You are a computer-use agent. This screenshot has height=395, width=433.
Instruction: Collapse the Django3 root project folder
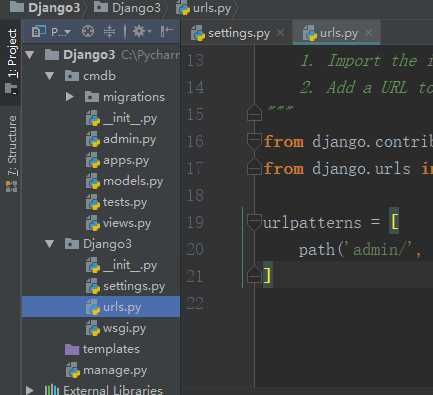(30, 55)
